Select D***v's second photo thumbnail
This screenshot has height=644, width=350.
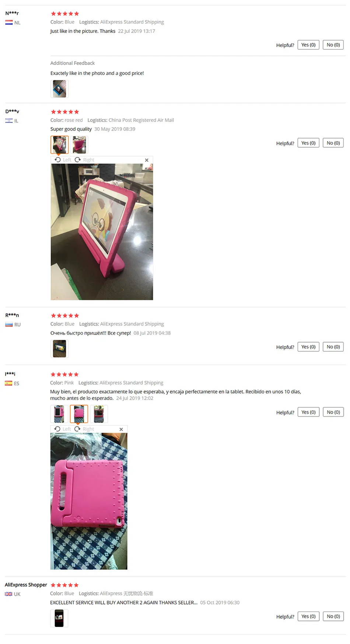(x=79, y=145)
